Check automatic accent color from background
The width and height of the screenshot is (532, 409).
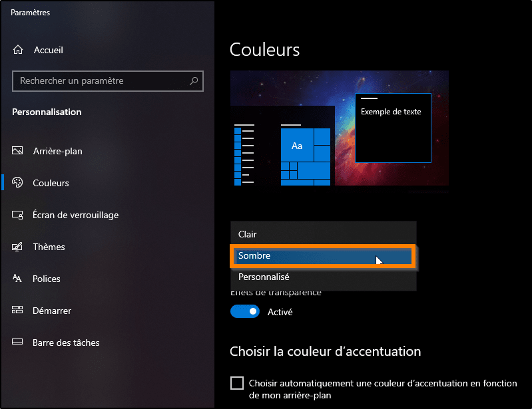point(237,383)
